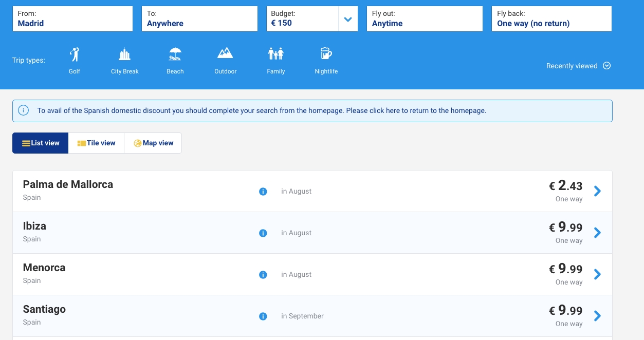Click the To destination field Anywhere

[199, 19]
